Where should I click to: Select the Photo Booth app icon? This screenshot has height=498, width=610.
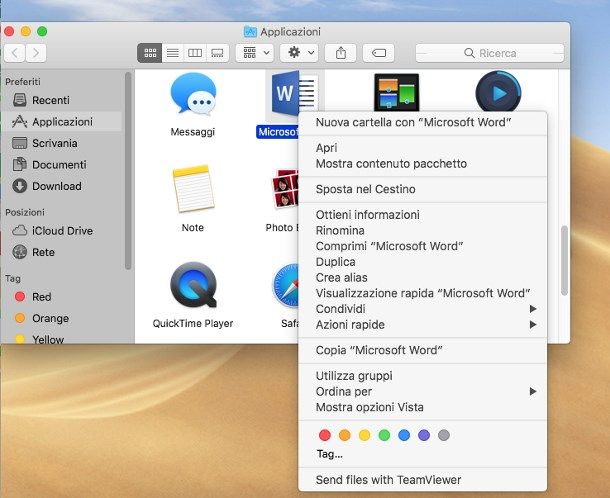[x=285, y=189]
